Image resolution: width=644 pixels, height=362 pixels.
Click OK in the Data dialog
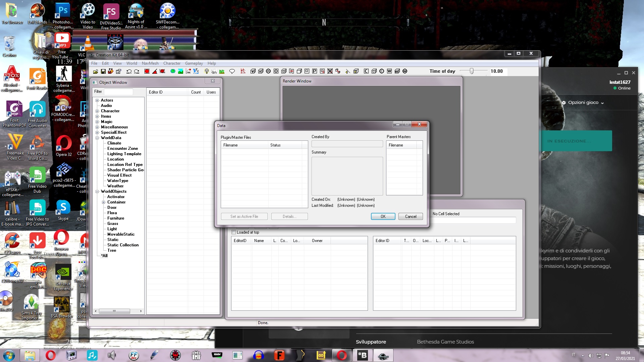pos(383,217)
